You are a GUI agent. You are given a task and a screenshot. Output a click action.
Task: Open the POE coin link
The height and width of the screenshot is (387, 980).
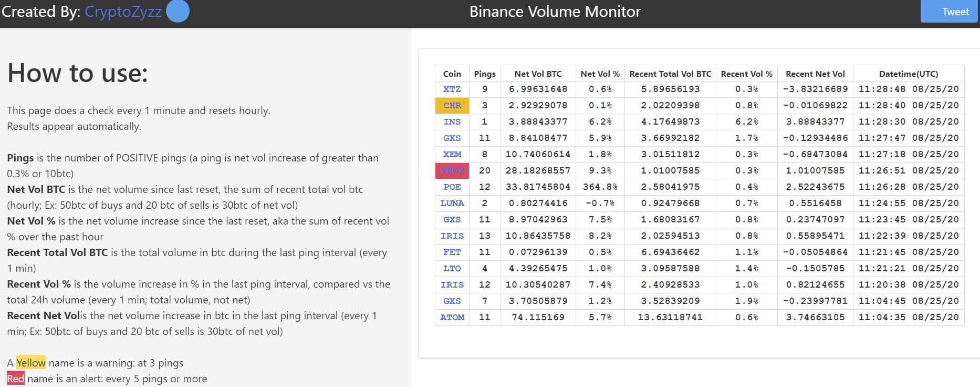pos(452,187)
